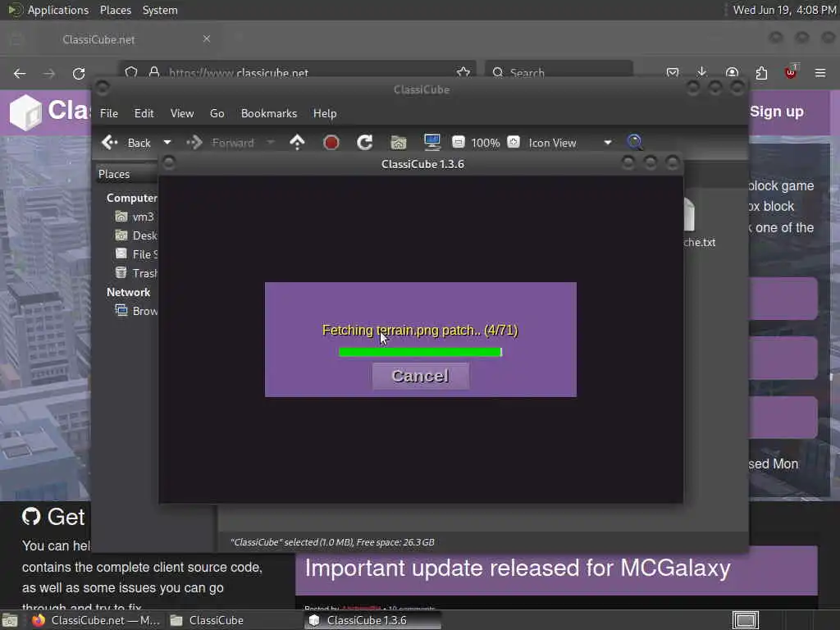Viewport: 840px width, 630px height.
Task: Bookmark this page with the star icon
Action: [463, 72]
